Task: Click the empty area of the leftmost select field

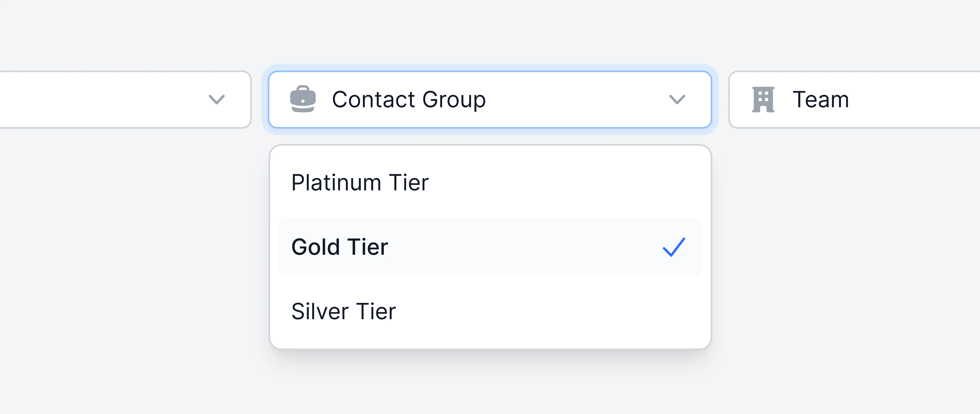Action: [x=103, y=99]
